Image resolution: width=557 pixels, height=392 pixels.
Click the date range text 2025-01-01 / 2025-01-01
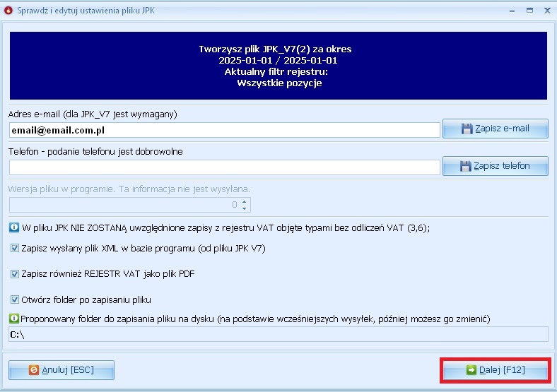tap(278, 60)
